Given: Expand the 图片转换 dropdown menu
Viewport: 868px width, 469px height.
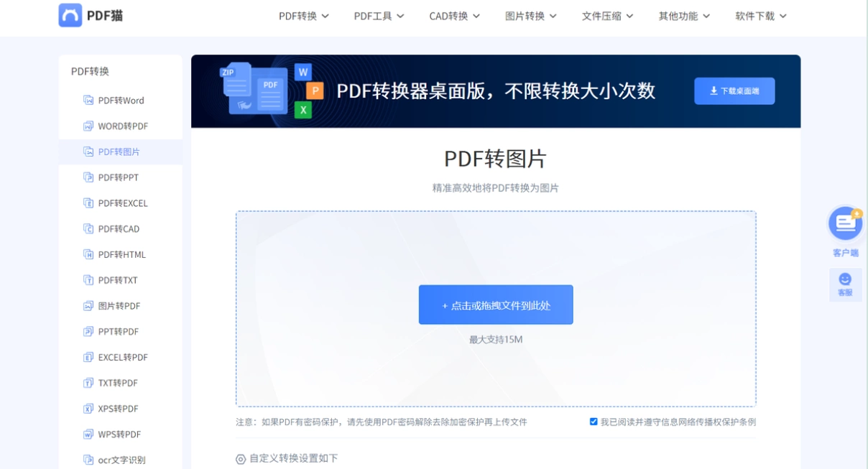Looking at the screenshot, I should click(531, 16).
